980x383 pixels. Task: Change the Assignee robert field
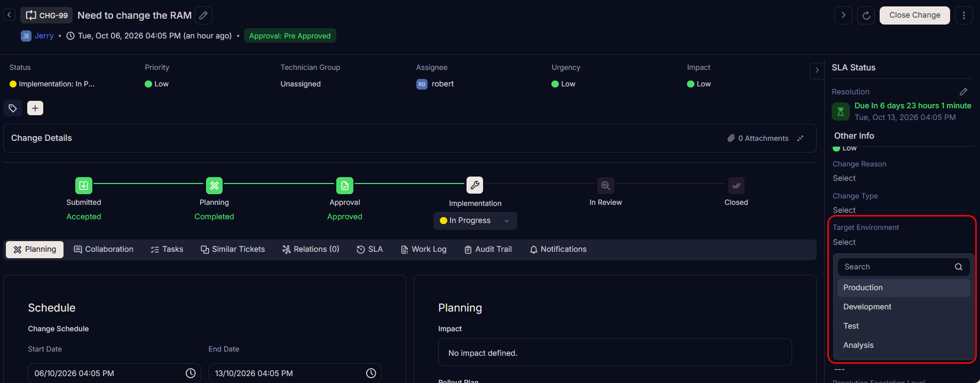tap(435, 84)
